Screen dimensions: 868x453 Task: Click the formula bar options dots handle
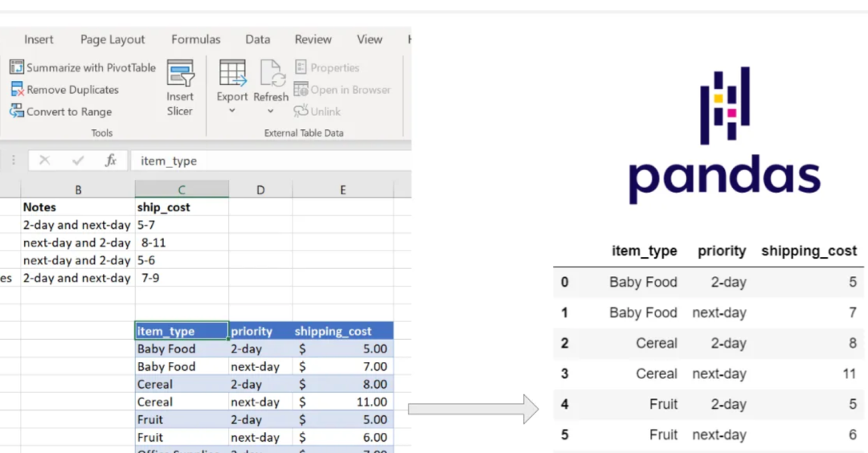[14, 161]
